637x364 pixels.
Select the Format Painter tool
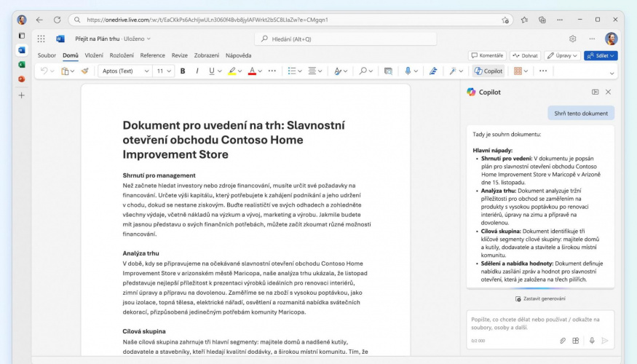85,71
